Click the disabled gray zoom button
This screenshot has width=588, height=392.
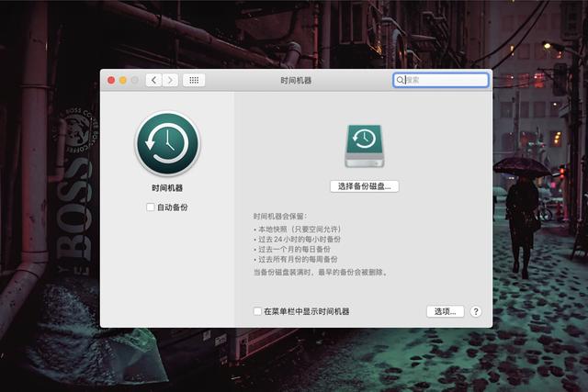pos(135,80)
